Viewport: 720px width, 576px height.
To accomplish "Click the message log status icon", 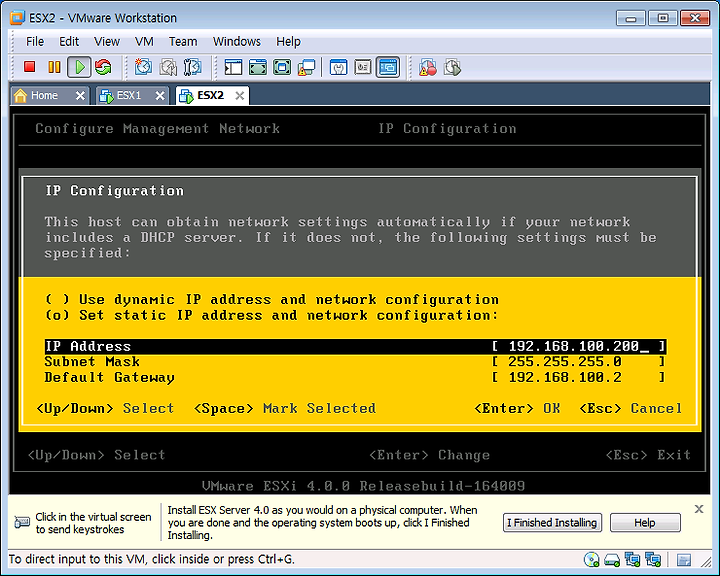I will [684, 560].
